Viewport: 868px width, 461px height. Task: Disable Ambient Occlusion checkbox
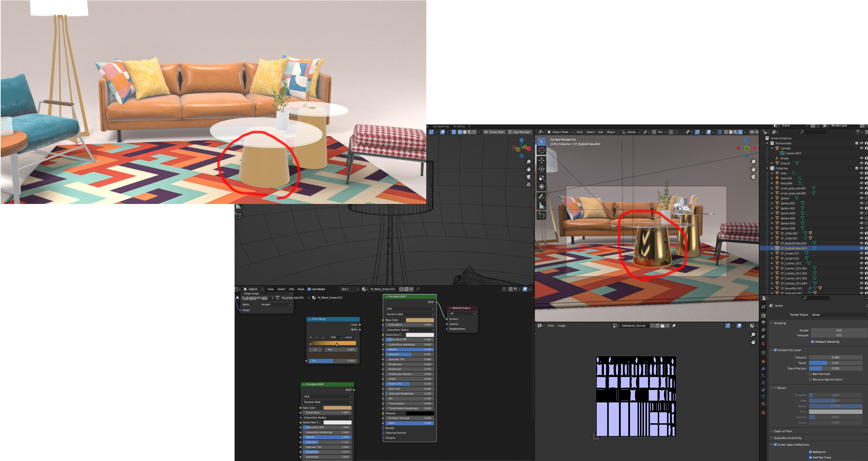tap(775, 350)
